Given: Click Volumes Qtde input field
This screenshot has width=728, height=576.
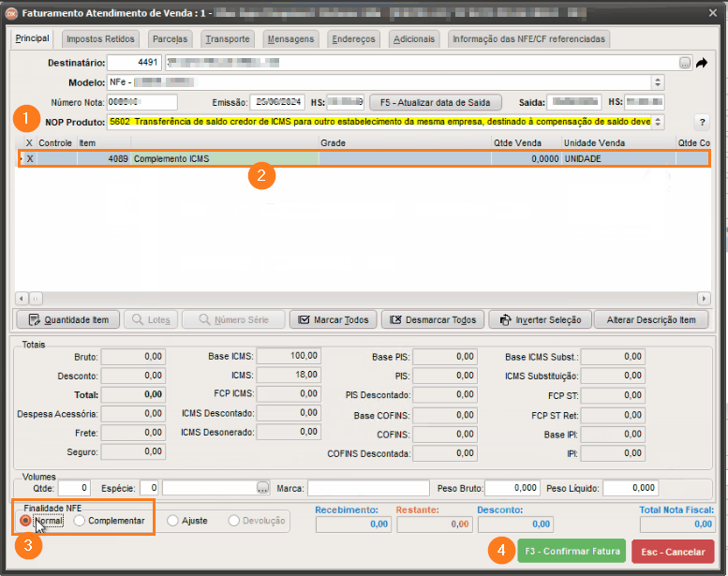Looking at the screenshot, I should tap(74, 488).
